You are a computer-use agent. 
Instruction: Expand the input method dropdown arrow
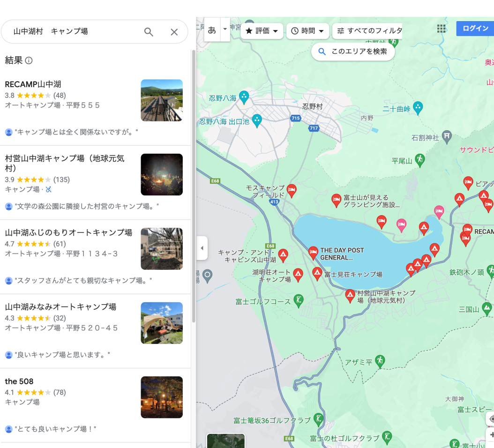click(225, 30)
